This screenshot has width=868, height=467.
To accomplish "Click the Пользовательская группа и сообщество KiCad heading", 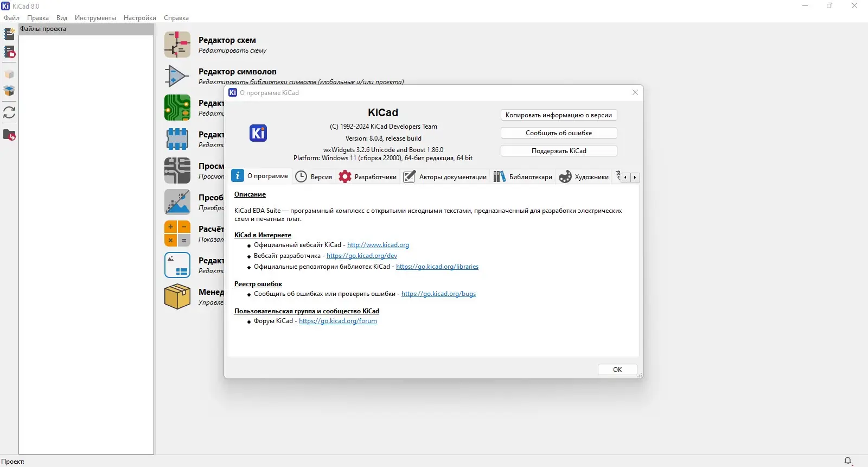I will click(x=307, y=311).
